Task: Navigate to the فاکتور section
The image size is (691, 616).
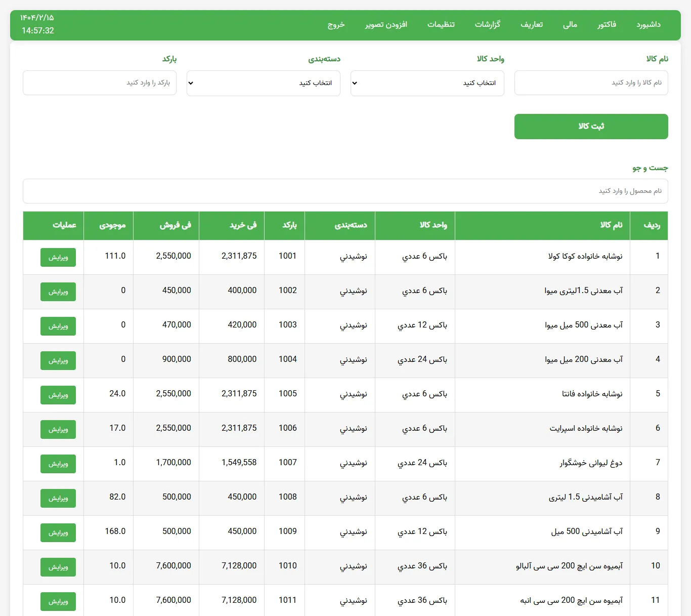Action: [x=607, y=25]
